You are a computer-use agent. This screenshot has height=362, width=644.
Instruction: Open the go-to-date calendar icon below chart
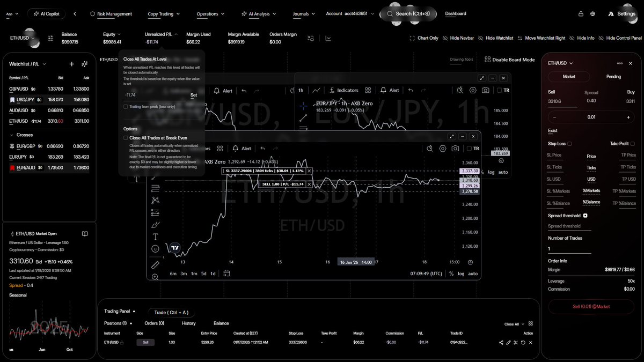pyautogui.click(x=227, y=274)
